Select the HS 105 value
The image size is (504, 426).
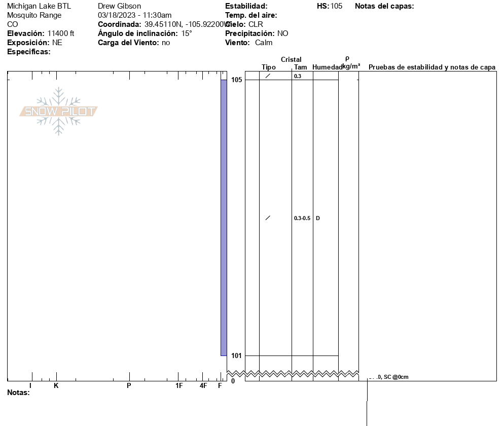point(336,6)
